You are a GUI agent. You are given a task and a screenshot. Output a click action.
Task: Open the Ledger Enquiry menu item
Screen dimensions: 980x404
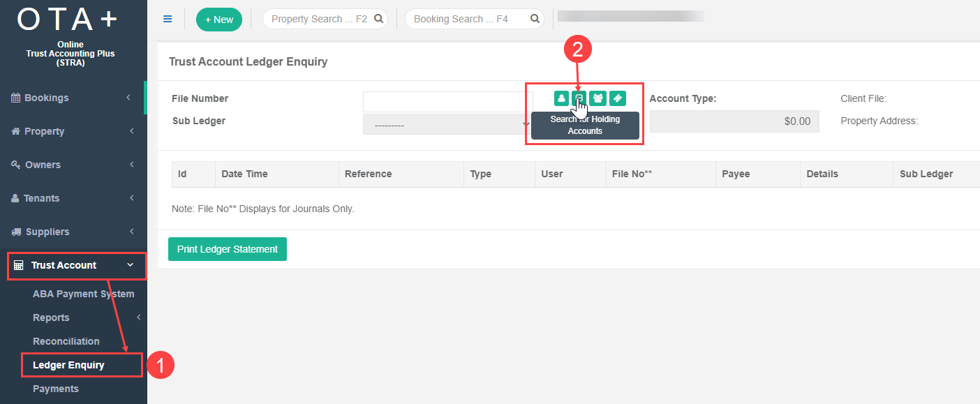pos(68,365)
